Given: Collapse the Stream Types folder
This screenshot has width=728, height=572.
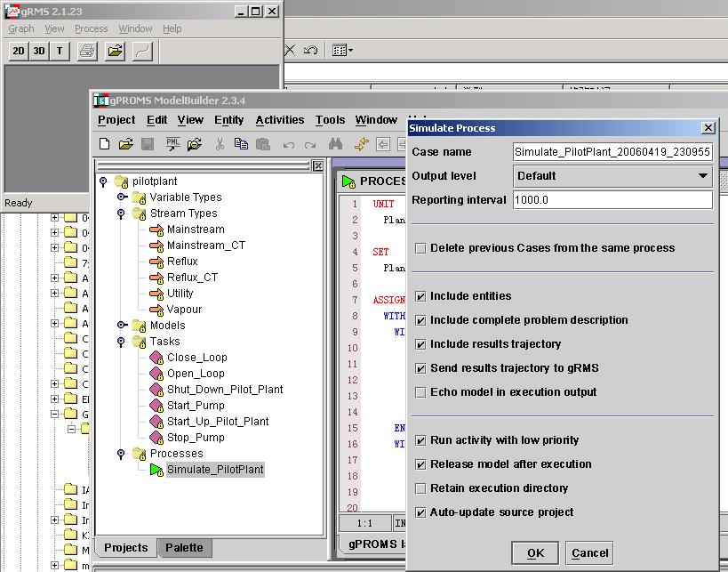Looking at the screenshot, I should tap(121, 213).
